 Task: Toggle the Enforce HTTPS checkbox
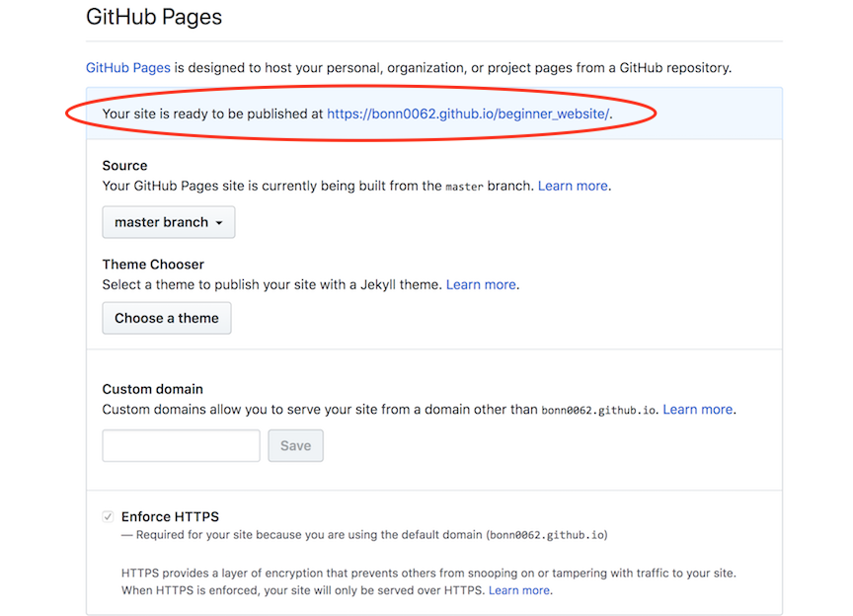pyautogui.click(x=107, y=516)
